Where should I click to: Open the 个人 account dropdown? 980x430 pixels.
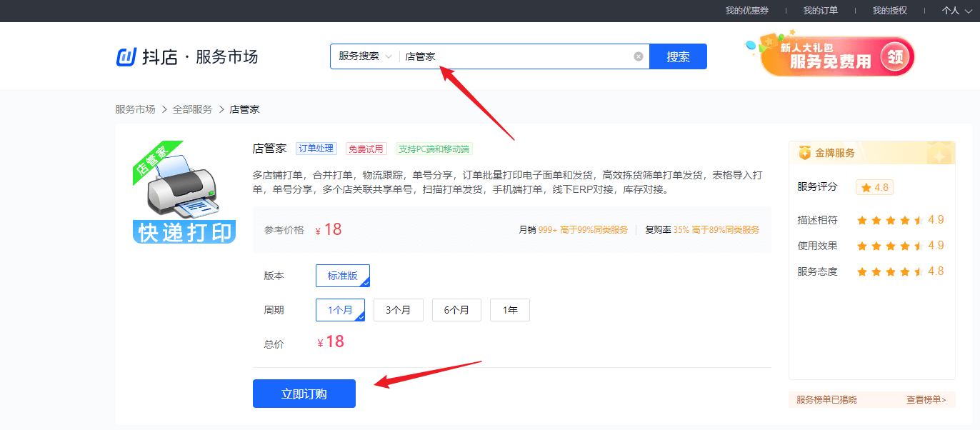coord(954,11)
